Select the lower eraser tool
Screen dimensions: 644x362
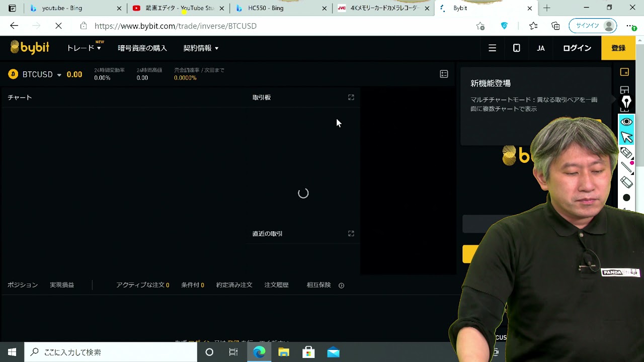click(626, 183)
